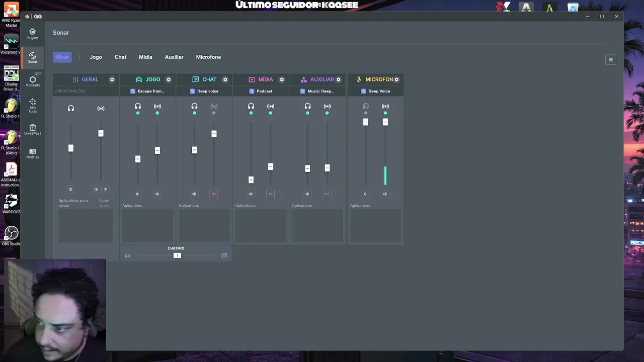Click the hamburger menu at the top right of Sonar
This screenshot has width=644, height=362.
click(611, 60)
